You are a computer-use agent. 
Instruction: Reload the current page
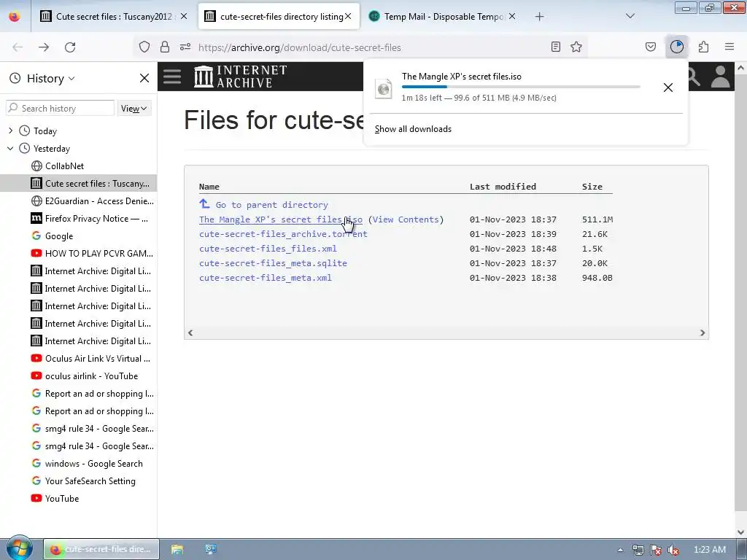(x=70, y=47)
